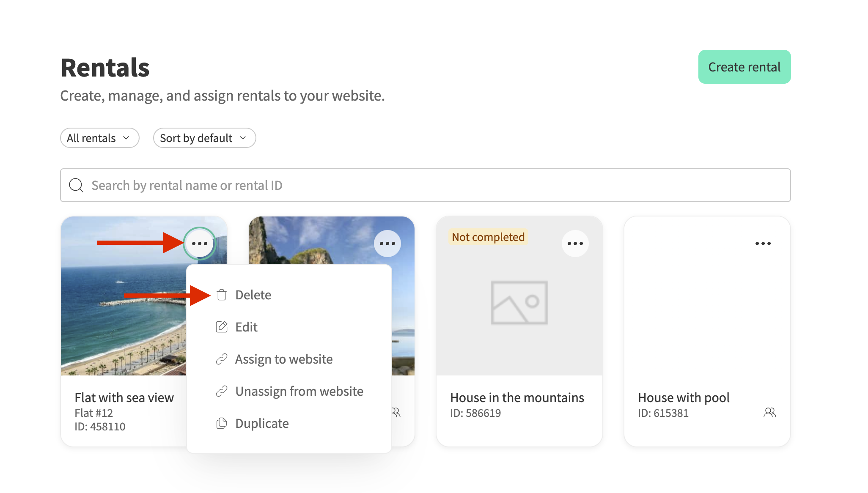
Task: Open options menu for House with pool
Action: tap(763, 244)
